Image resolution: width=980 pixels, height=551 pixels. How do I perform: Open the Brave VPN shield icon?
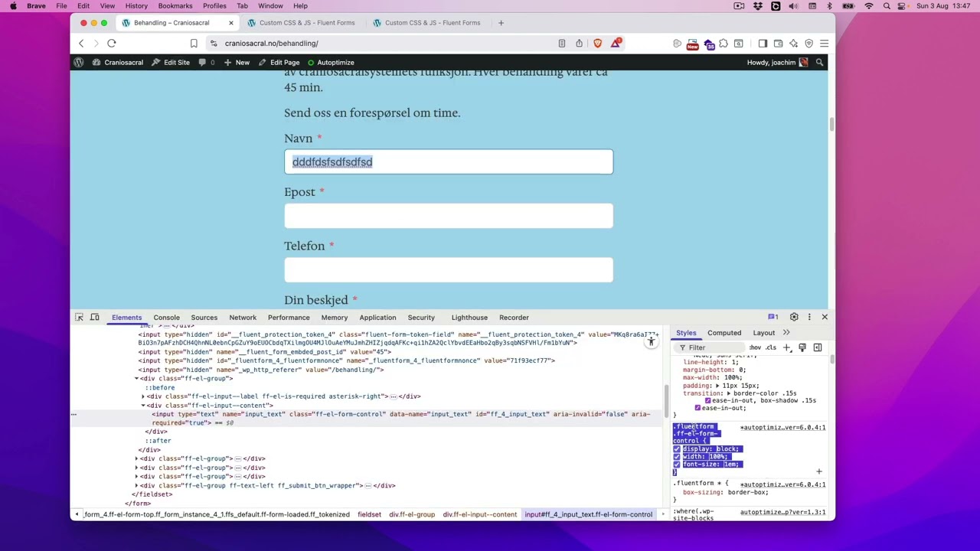[x=808, y=44]
